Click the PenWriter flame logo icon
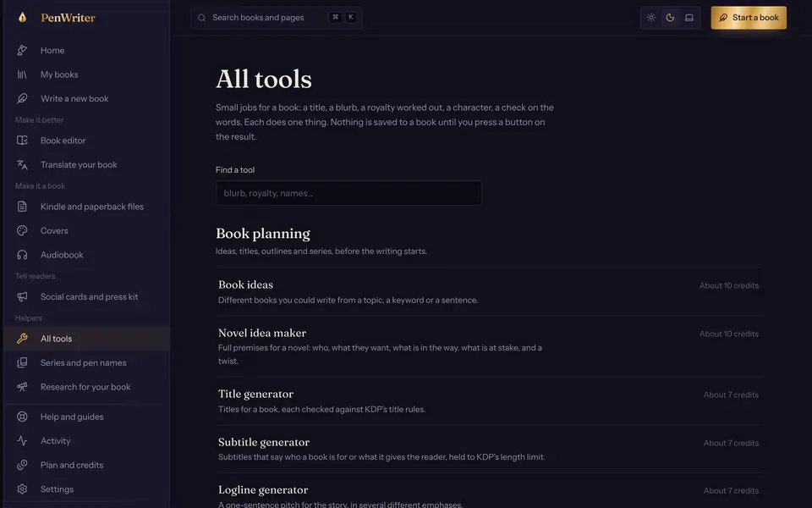 [22, 18]
